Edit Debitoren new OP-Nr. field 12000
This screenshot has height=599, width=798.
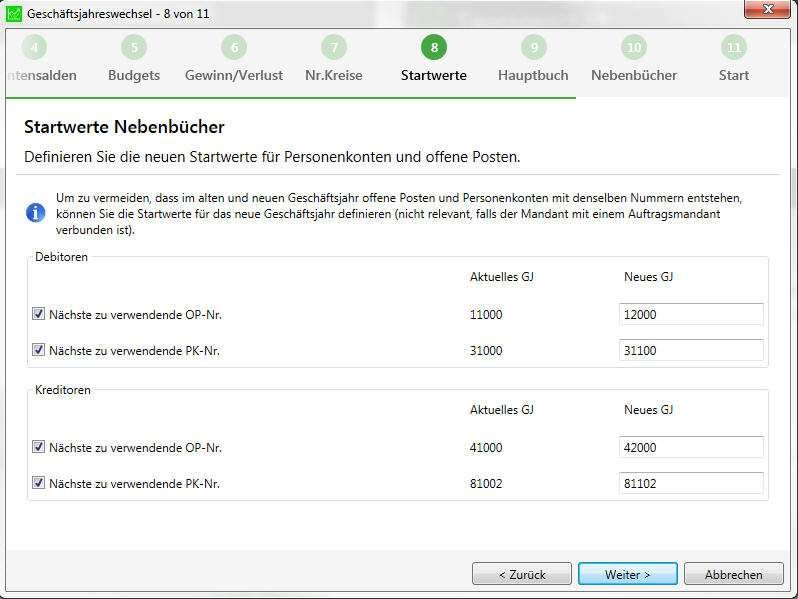(691, 314)
